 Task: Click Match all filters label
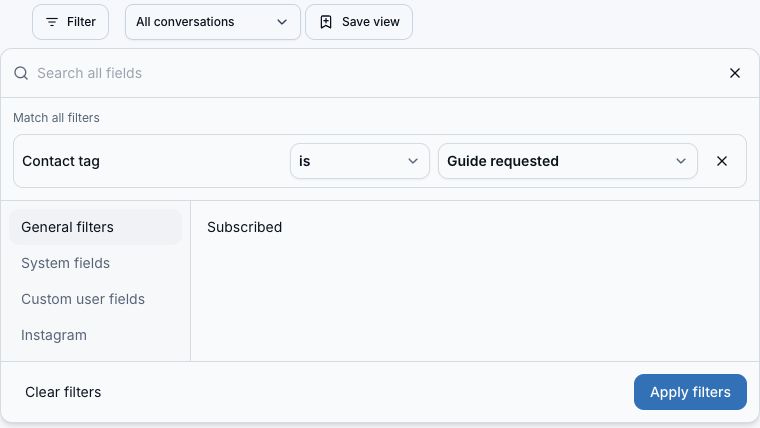click(56, 118)
